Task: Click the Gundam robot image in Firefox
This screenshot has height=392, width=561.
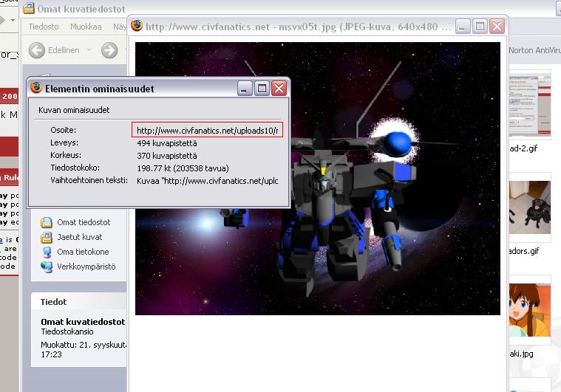Action: coord(318,179)
